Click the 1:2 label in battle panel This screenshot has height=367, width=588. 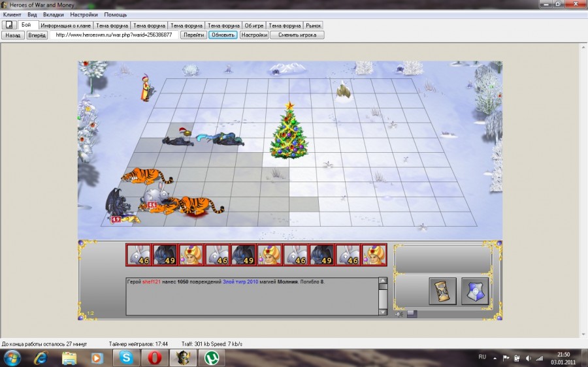[x=90, y=313]
